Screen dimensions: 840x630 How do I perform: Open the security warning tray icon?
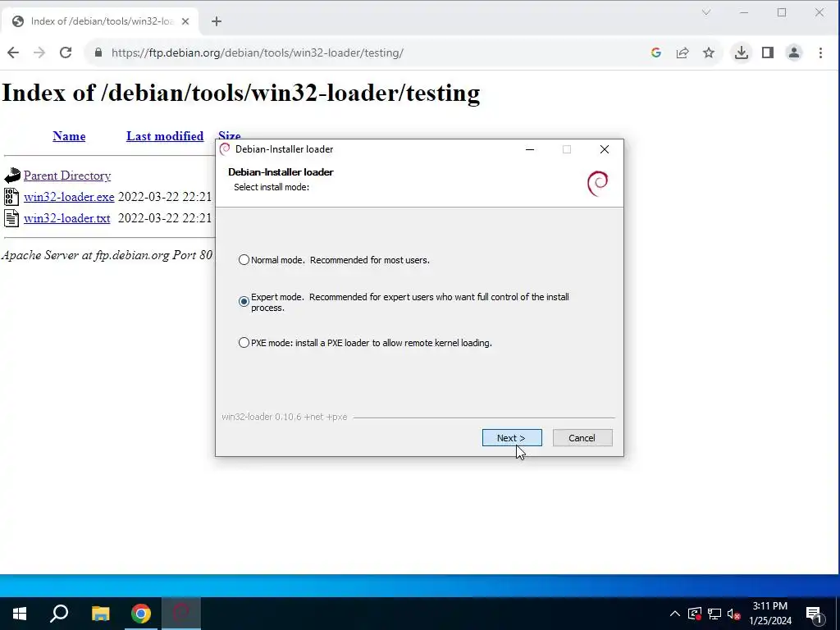tap(695, 614)
